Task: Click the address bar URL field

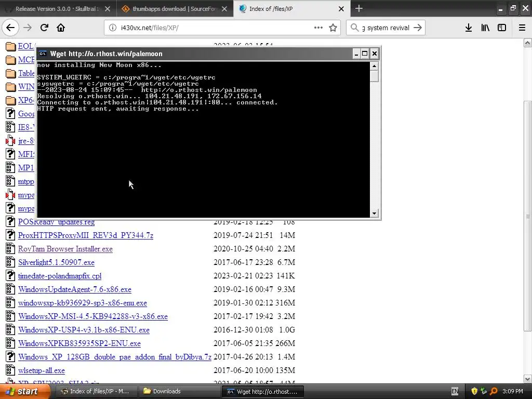Action: click(217, 28)
